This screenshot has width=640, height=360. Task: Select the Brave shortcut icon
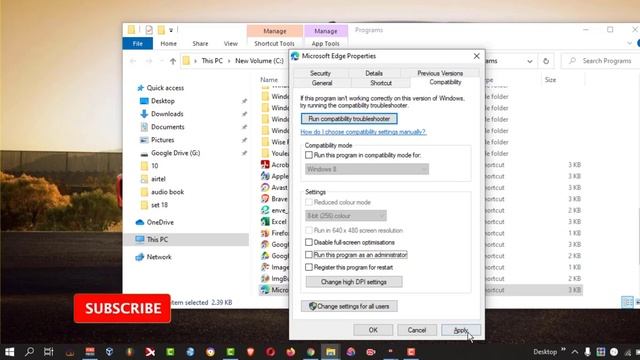click(x=265, y=199)
